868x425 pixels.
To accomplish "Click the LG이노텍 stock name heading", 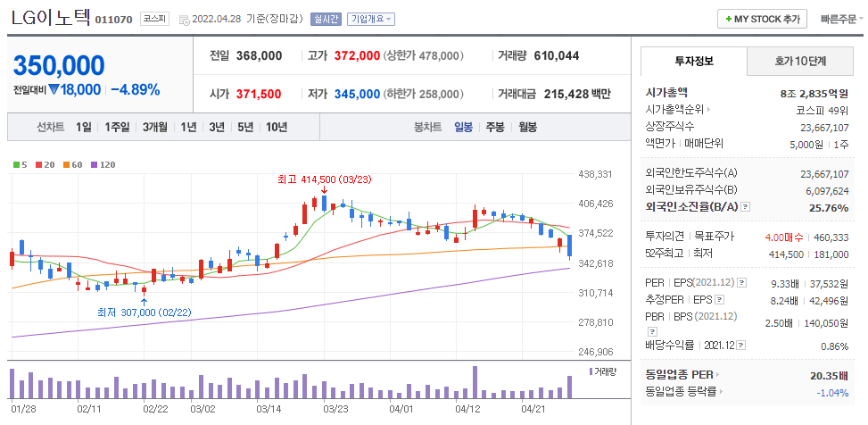I will click(x=50, y=17).
